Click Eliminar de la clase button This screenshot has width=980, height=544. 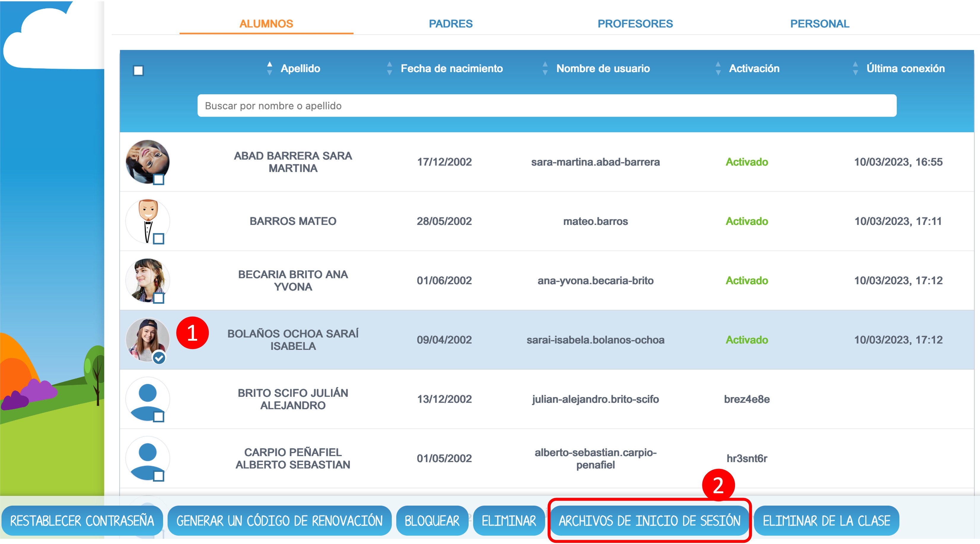point(826,520)
